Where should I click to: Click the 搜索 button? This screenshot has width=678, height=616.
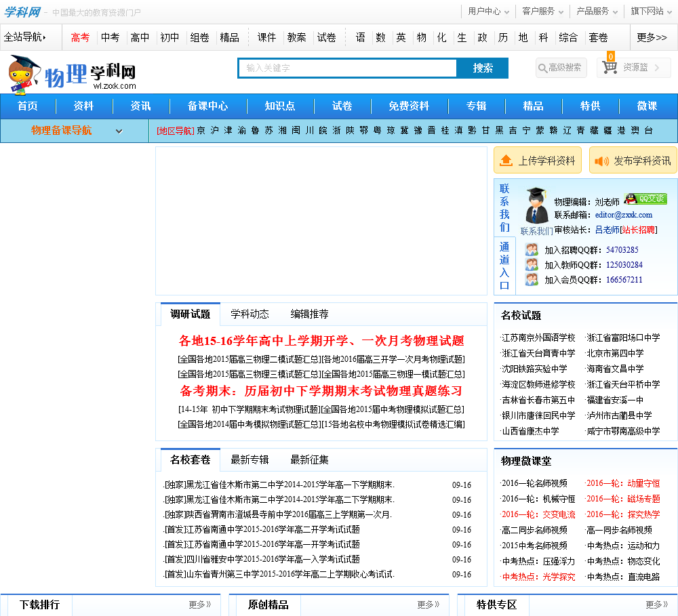point(483,68)
